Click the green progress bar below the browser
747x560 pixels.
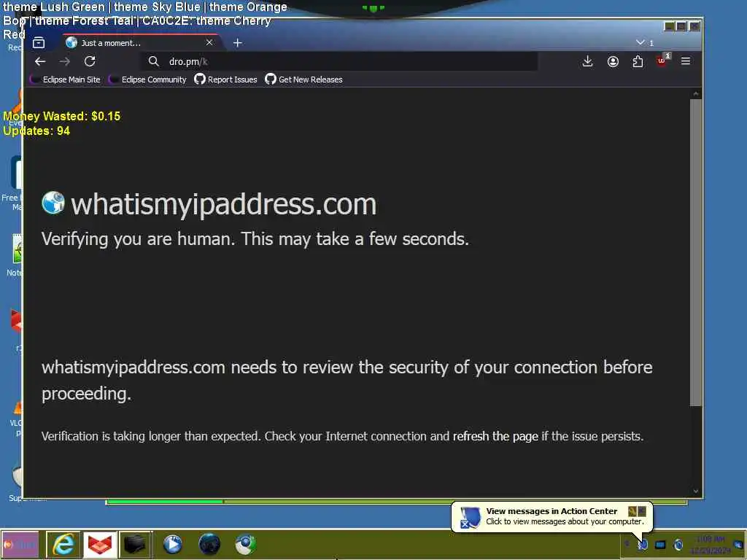[x=166, y=502]
